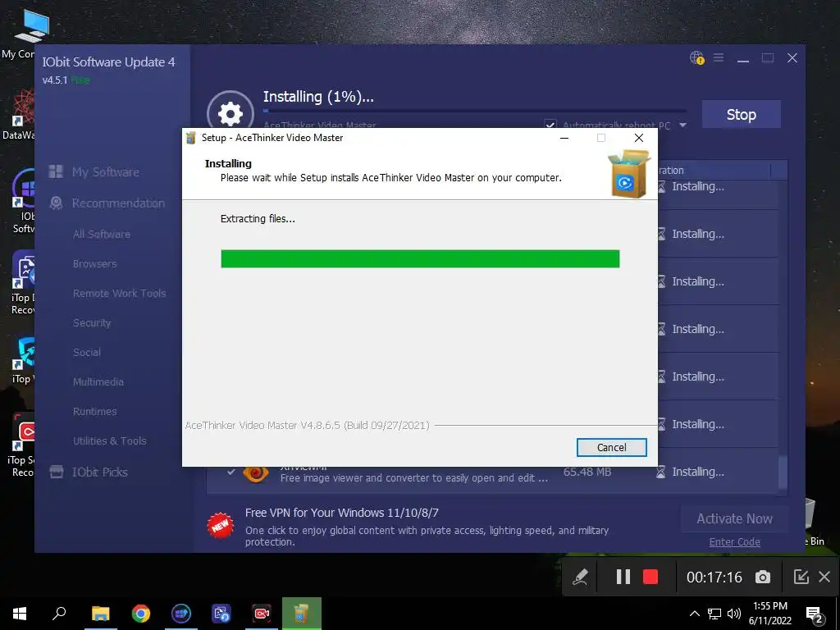Click the AceThinker setup box icon
Viewport: 840px width, 630px height.
coord(628,174)
